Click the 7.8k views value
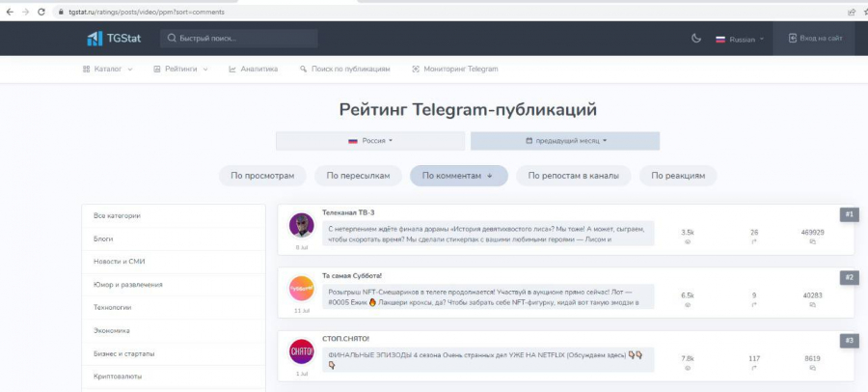868x392 pixels. (x=688, y=359)
